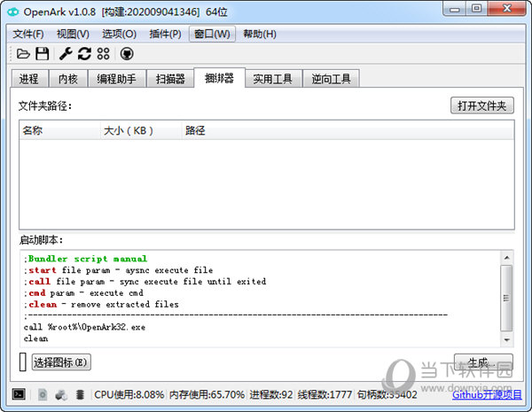Viewport: 532px width, 412px height.
Task: Click the GitHub cat toolbar icon
Action: 127,53
